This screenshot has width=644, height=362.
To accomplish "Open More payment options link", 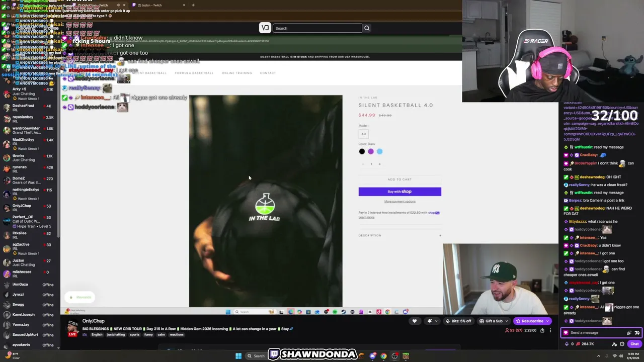I will 400,202.
